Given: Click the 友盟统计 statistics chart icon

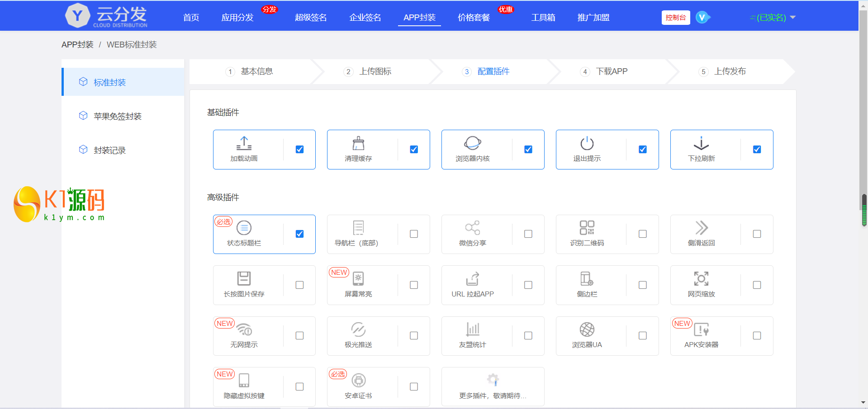Looking at the screenshot, I should pos(472,329).
